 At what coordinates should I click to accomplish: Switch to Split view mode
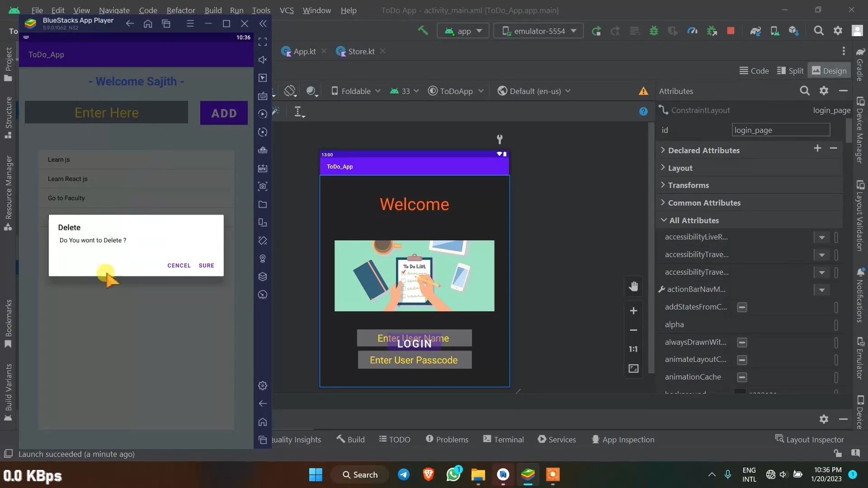click(790, 71)
